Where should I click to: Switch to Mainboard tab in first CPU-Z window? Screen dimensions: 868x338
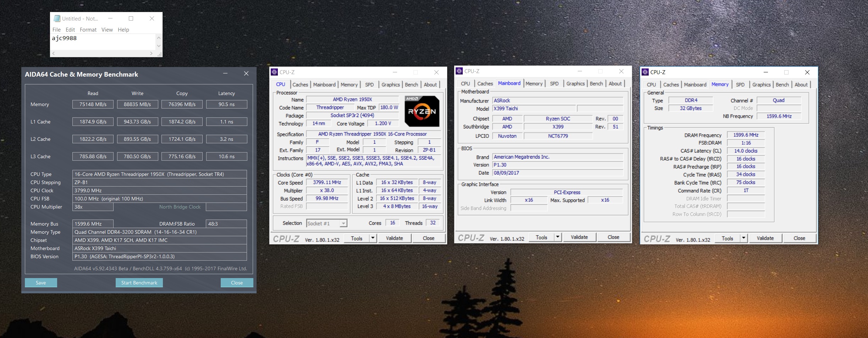tap(324, 84)
